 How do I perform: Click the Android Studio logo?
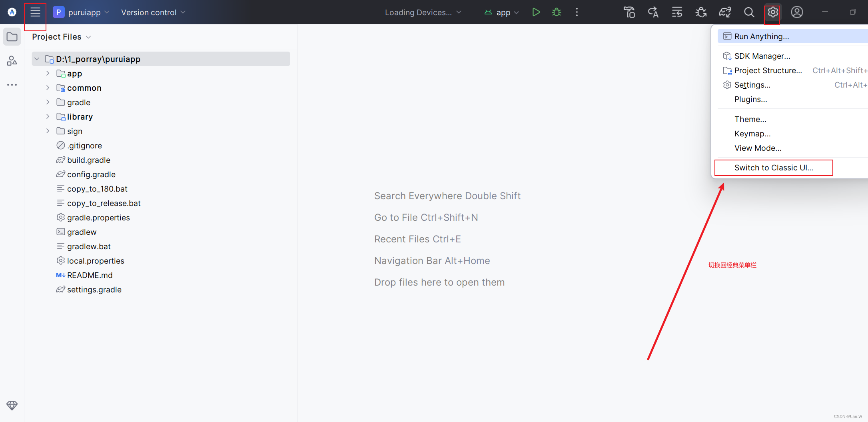click(x=12, y=12)
